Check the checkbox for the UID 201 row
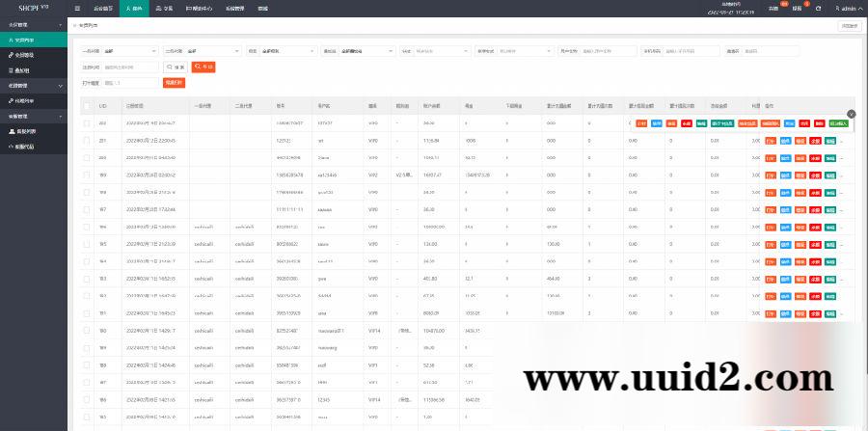The height and width of the screenshot is (431, 868). click(87, 141)
